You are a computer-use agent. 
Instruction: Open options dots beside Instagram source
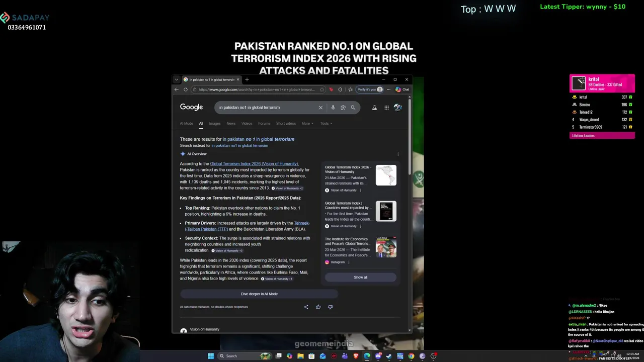pyautogui.click(x=349, y=262)
